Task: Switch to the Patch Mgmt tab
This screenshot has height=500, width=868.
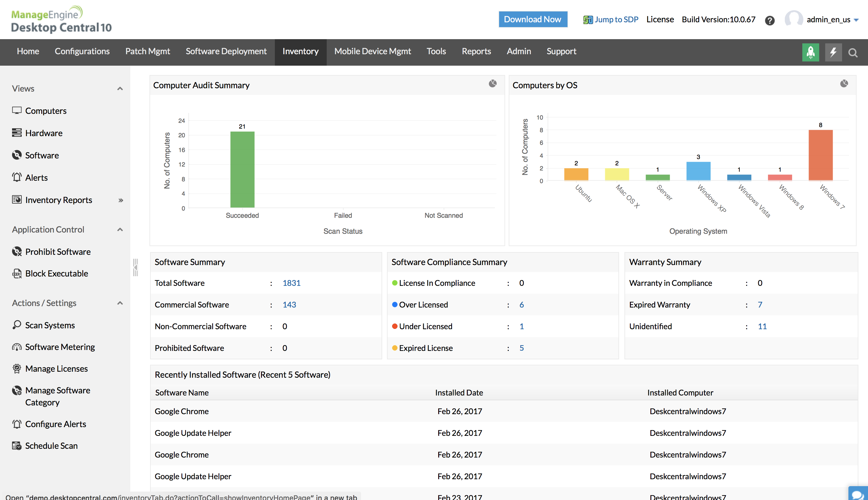Action: click(147, 51)
